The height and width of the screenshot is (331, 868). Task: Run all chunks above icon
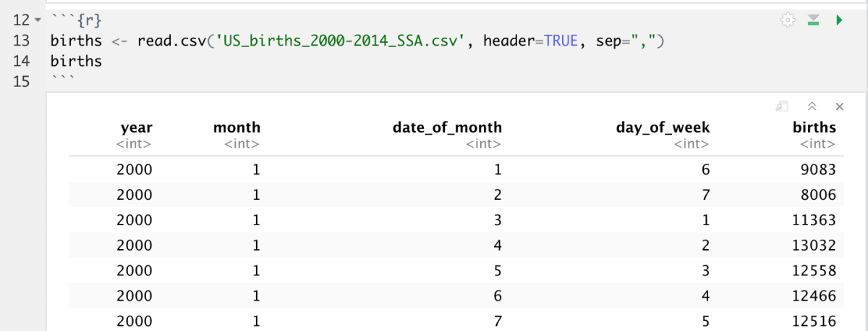(813, 20)
